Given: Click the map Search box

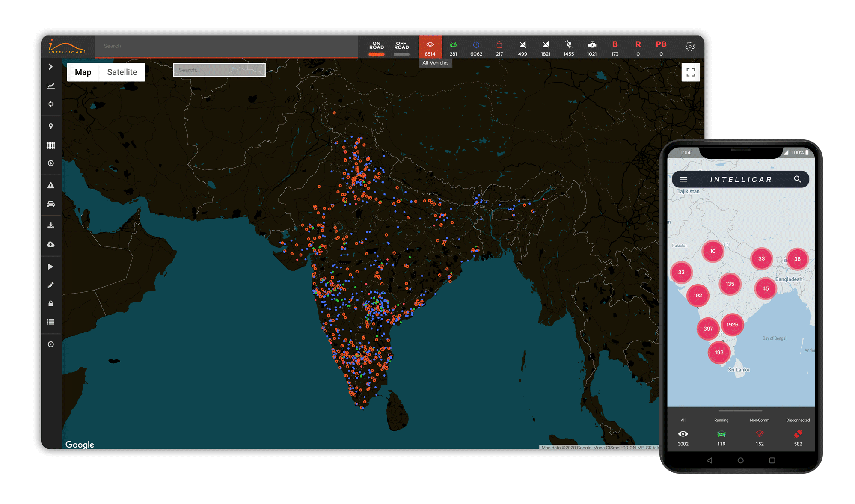Looking at the screenshot, I should pos(219,70).
